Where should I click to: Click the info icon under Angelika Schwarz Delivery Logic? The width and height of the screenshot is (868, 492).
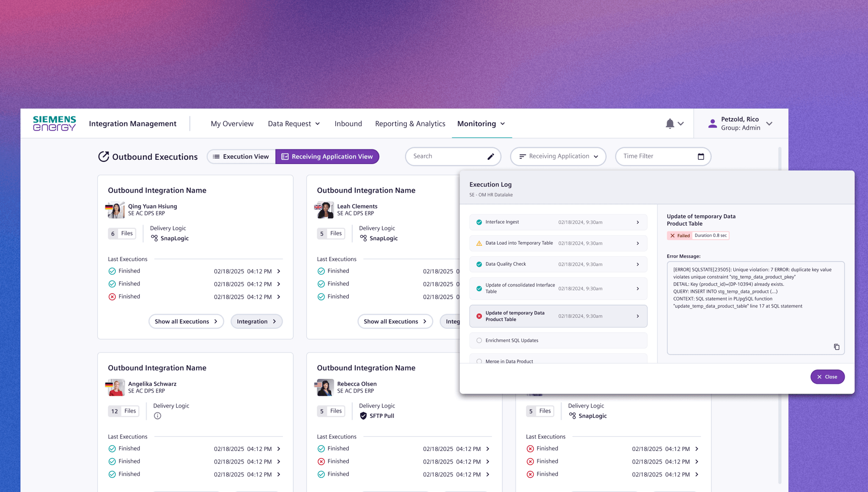coord(157,416)
